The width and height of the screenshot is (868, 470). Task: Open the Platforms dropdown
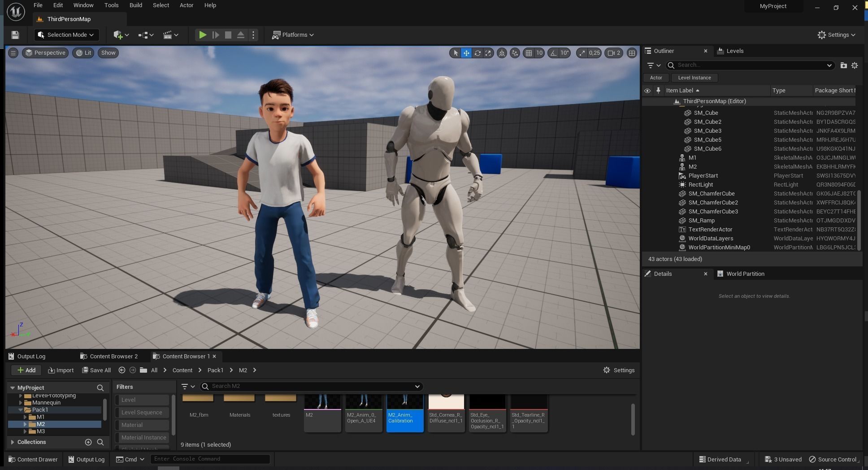[293, 35]
